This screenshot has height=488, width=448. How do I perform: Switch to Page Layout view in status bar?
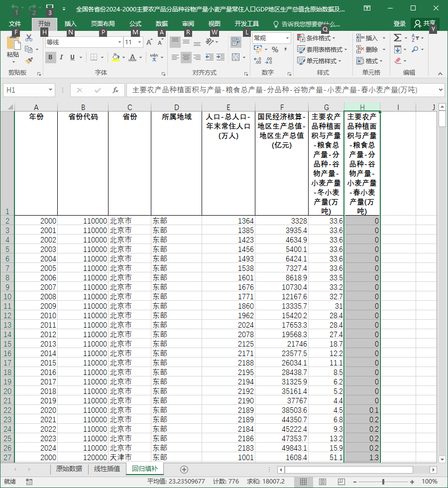pyautogui.click(x=323, y=482)
